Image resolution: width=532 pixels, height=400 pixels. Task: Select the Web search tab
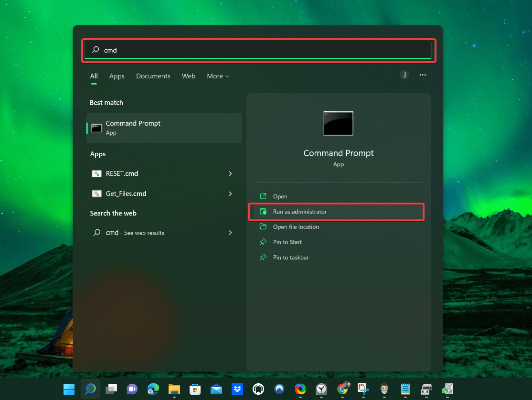[x=188, y=76]
